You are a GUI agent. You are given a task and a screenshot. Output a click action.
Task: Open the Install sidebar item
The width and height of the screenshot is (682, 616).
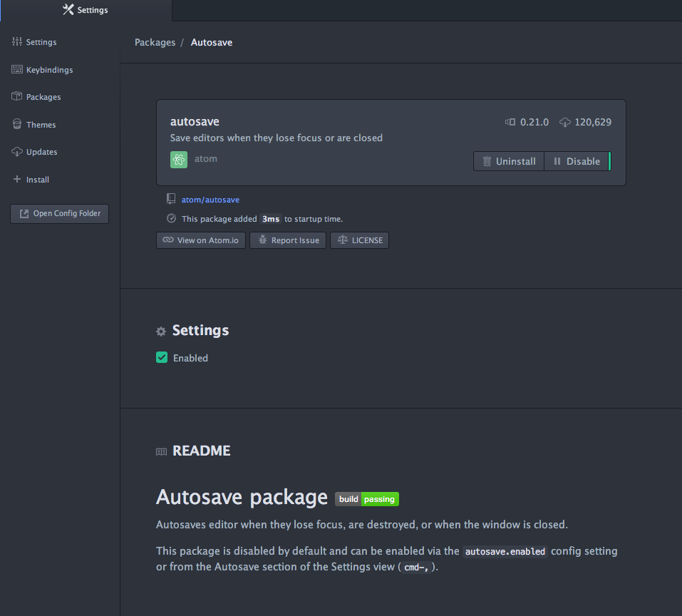(x=31, y=179)
